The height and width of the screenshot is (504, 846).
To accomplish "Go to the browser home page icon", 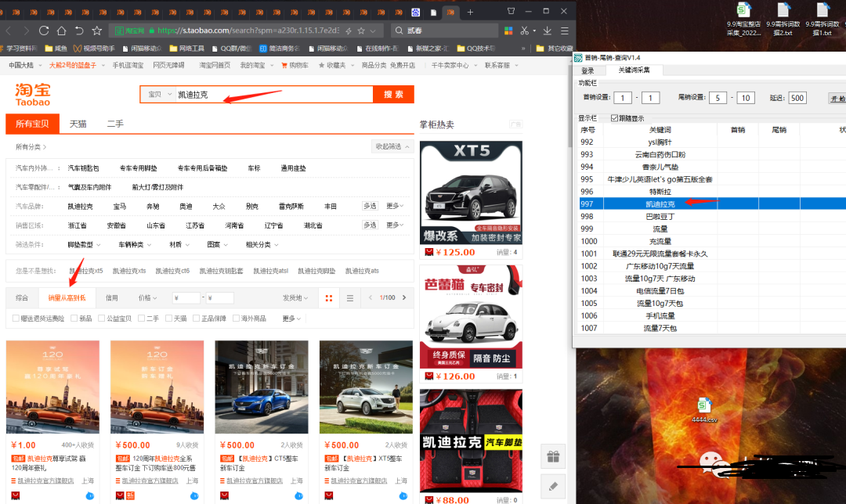I will tap(62, 31).
